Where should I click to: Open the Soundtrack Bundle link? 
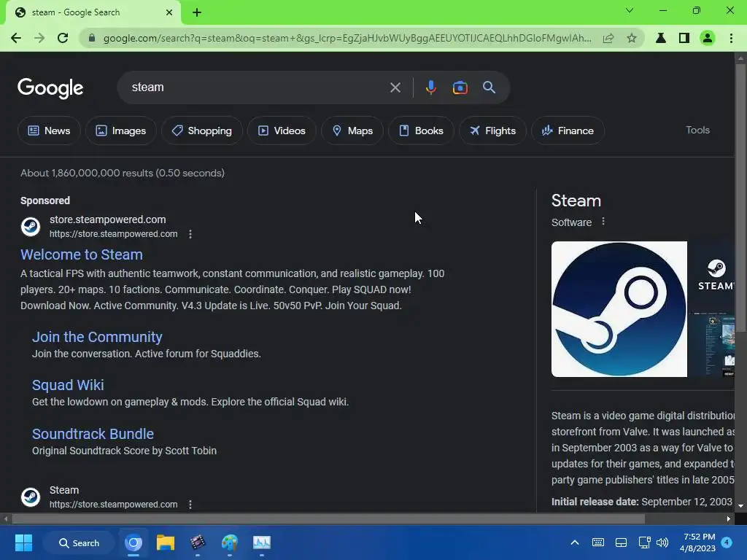(93, 435)
